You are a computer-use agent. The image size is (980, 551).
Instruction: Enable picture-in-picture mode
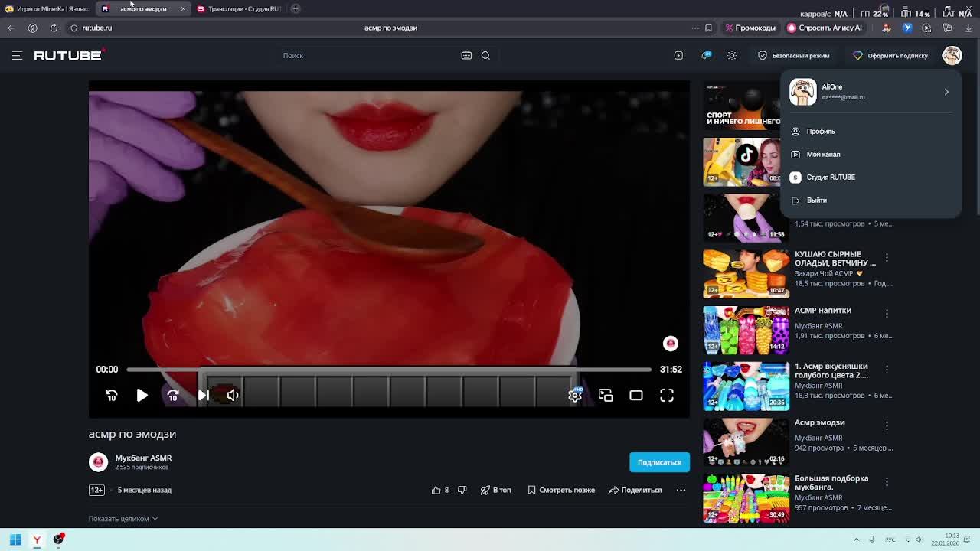coord(606,395)
